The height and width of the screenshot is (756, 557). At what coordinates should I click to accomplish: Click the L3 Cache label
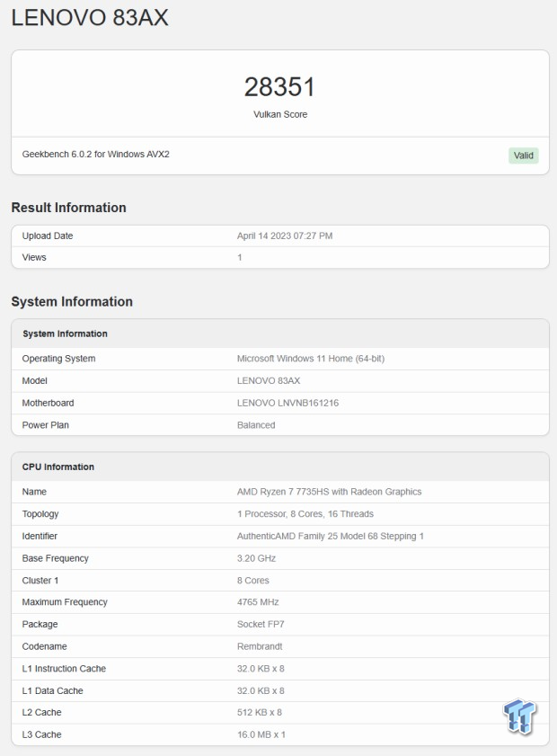point(42,734)
